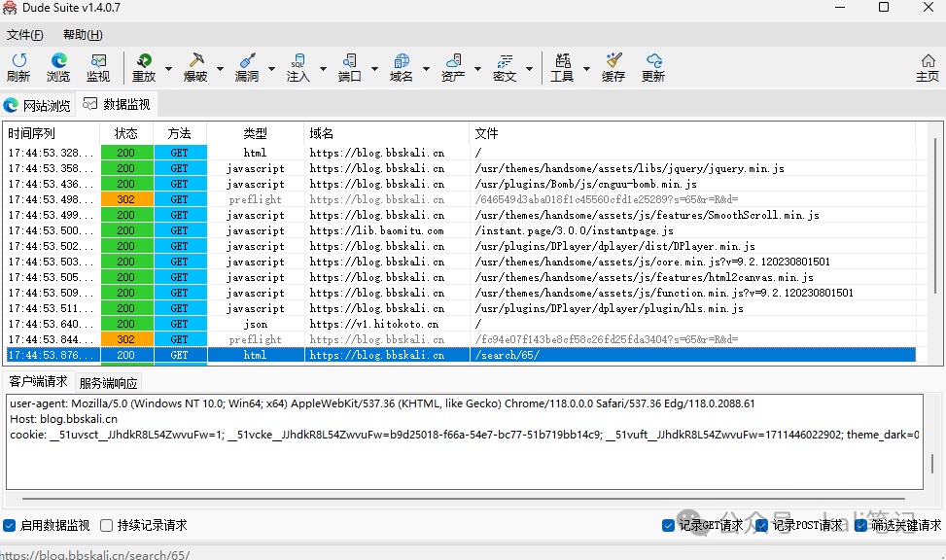Select the first html row at 17:44:53.328
This screenshot has height=560, width=946.
point(461,153)
